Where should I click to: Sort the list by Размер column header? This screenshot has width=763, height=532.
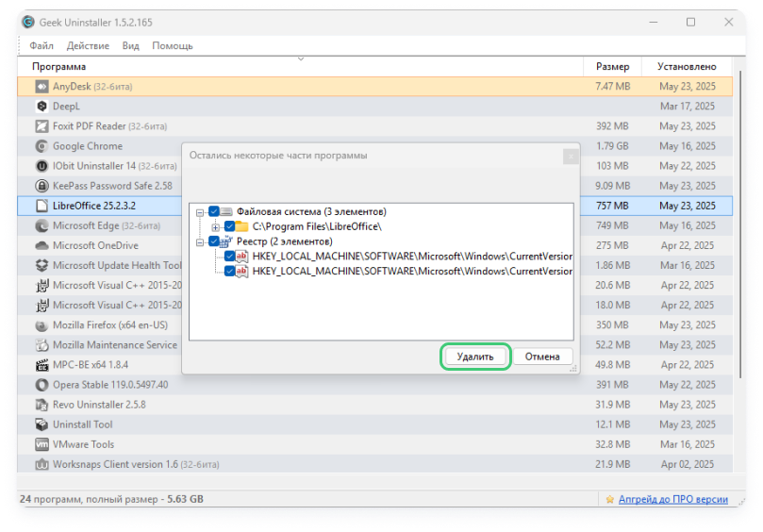click(612, 67)
